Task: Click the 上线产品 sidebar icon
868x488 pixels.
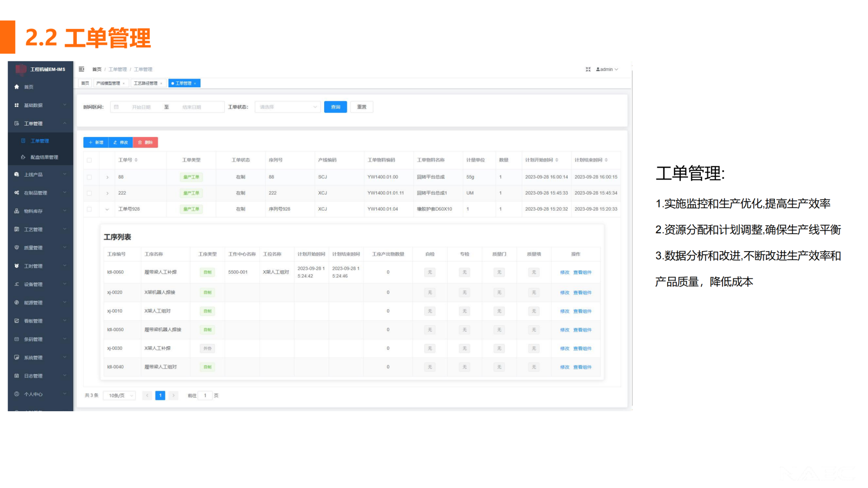Action: point(17,174)
